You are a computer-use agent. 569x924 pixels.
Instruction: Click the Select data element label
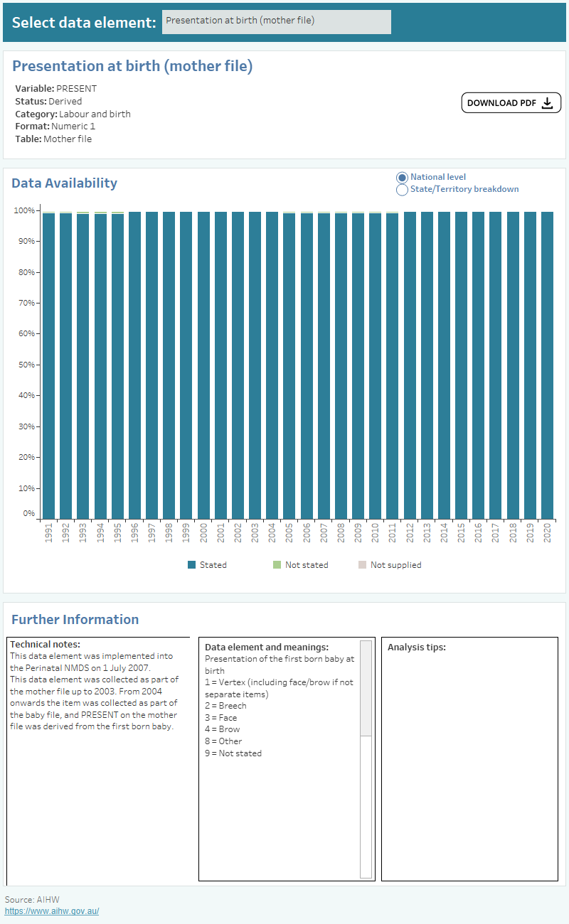tap(81, 22)
